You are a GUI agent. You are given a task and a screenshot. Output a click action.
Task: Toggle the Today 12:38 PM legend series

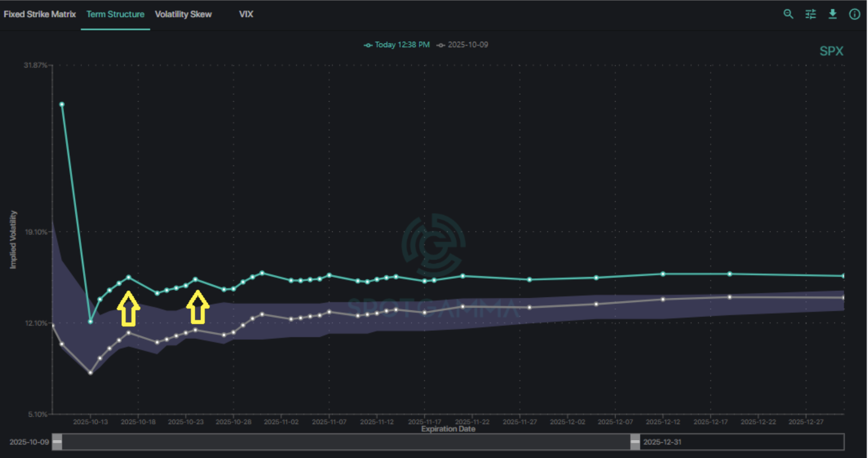point(397,45)
